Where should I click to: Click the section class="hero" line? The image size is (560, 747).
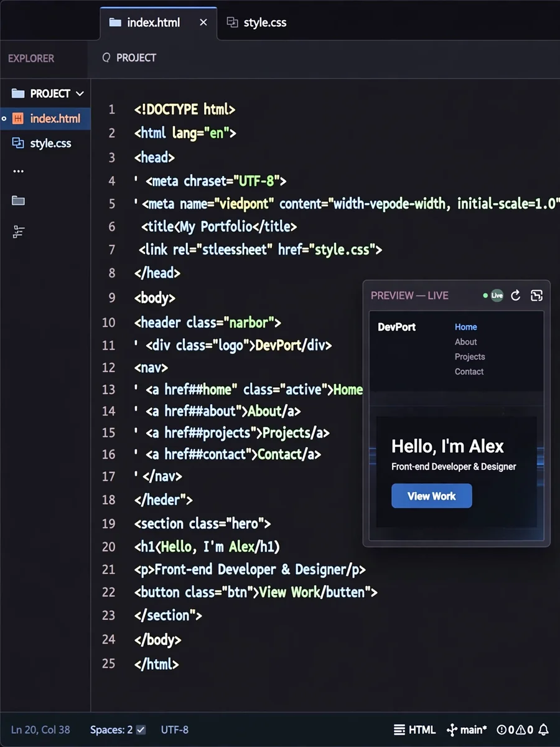[202, 524]
